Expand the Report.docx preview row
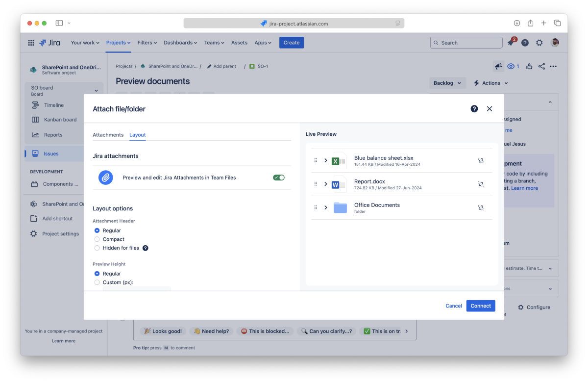 (x=326, y=184)
